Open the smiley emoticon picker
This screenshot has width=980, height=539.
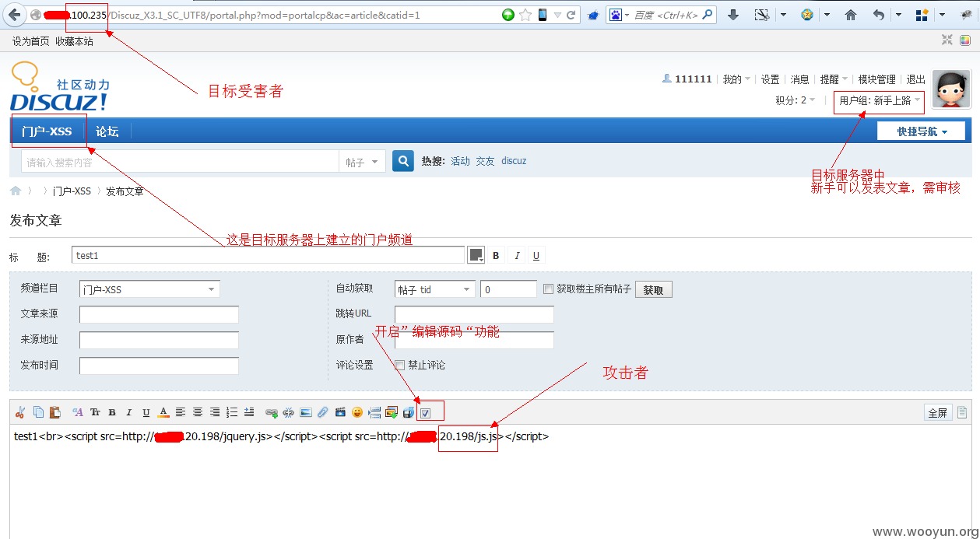[357, 412]
